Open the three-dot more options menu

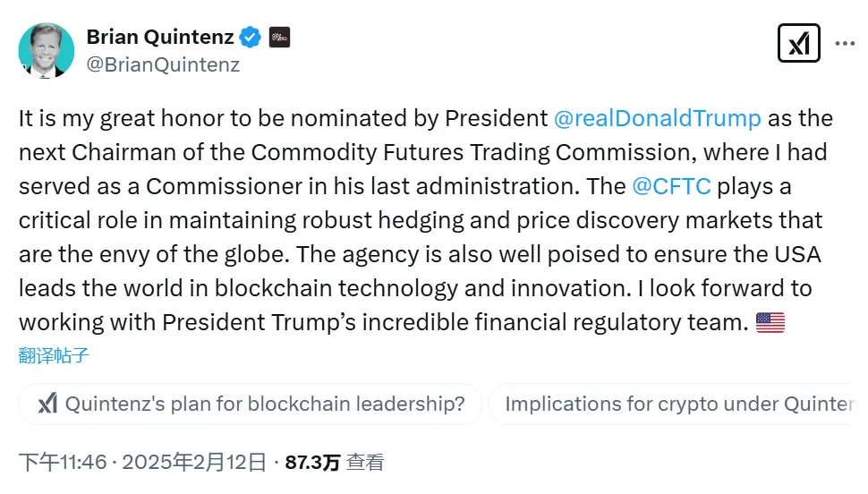pyautogui.click(x=845, y=43)
